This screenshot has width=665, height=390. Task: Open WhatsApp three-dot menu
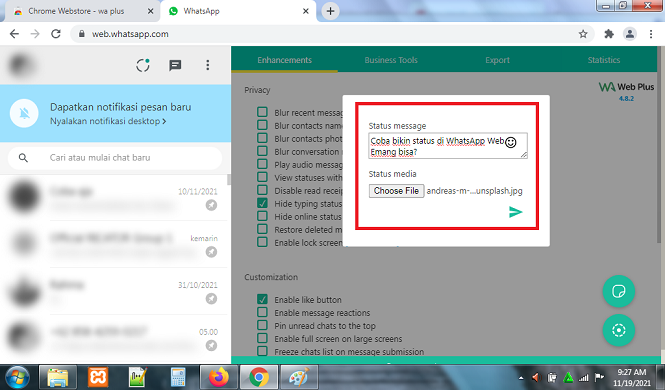coord(207,65)
